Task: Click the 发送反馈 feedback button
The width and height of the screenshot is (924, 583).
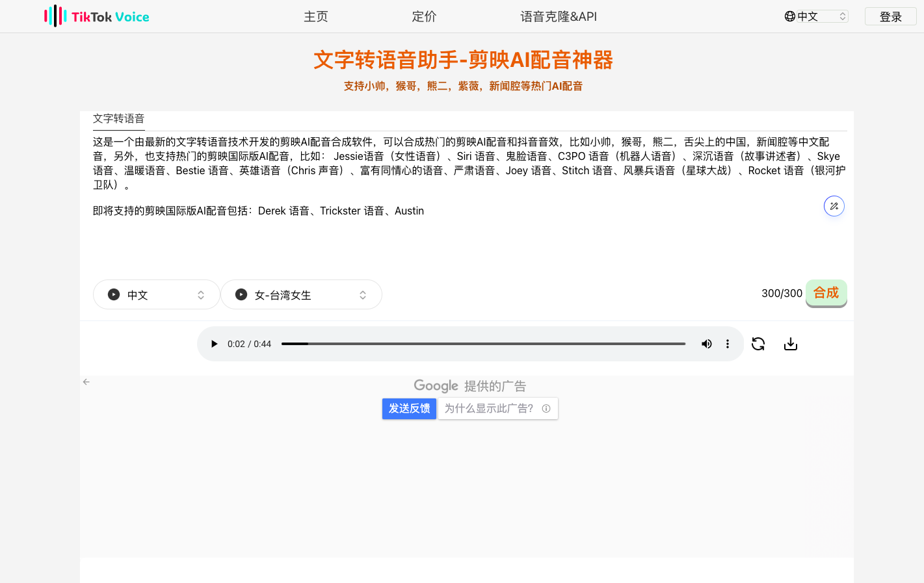Action: click(x=409, y=409)
